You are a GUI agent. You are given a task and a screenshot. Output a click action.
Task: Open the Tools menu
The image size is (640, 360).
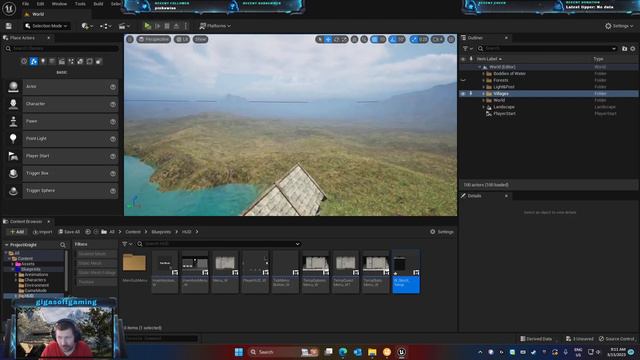[80, 4]
